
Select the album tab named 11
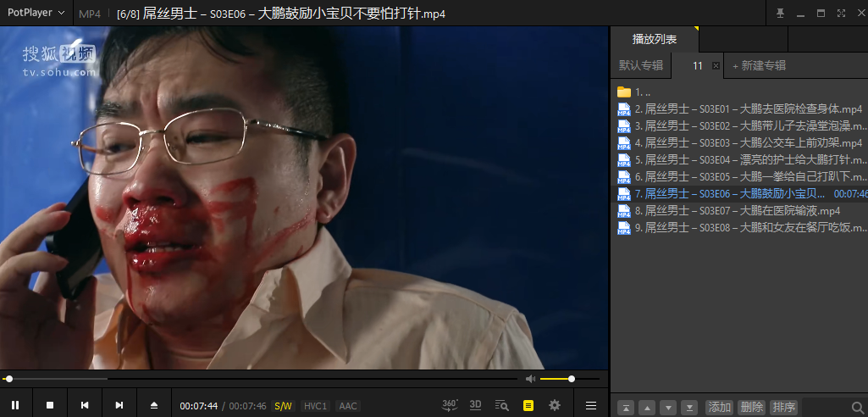[x=698, y=66]
